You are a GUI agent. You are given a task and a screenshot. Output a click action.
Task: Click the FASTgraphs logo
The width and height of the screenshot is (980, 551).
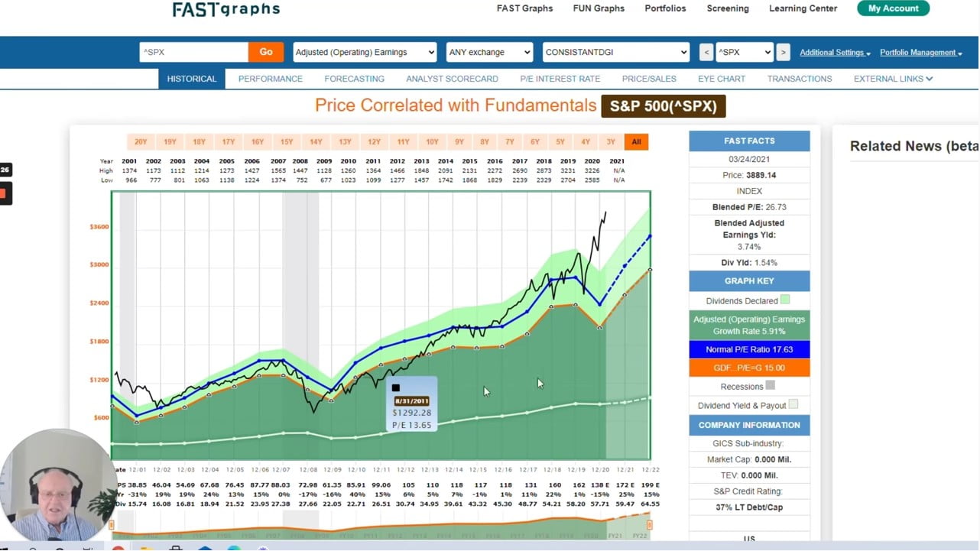226,9
